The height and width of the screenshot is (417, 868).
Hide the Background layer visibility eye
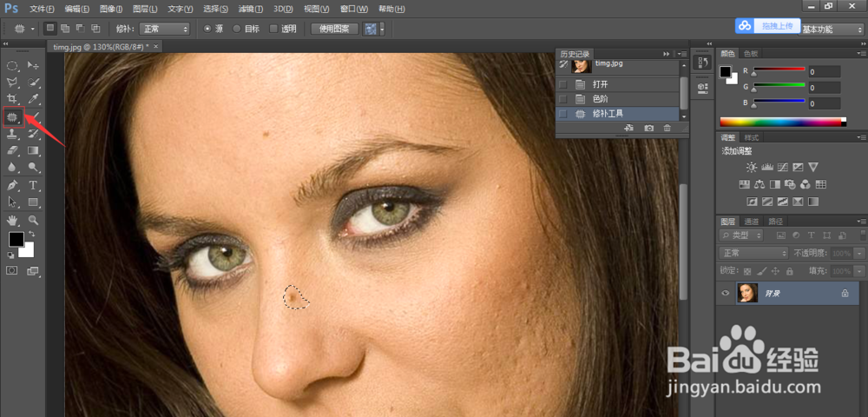725,293
